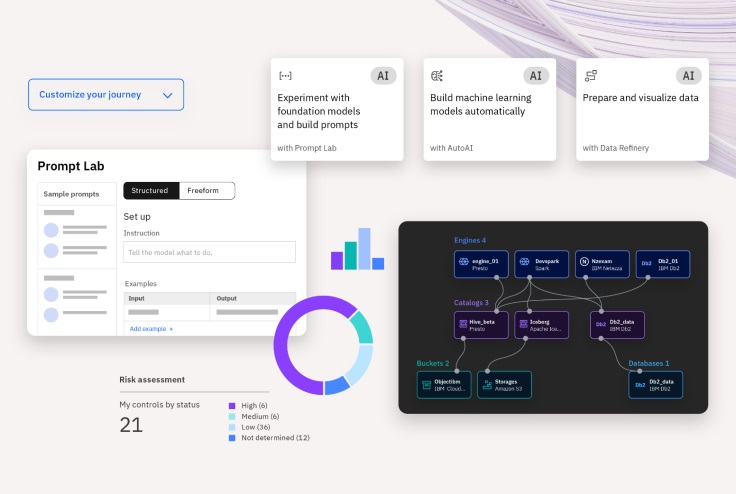Click the Sample prompts header
The height and width of the screenshot is (494, 736).
pos(71,194)
